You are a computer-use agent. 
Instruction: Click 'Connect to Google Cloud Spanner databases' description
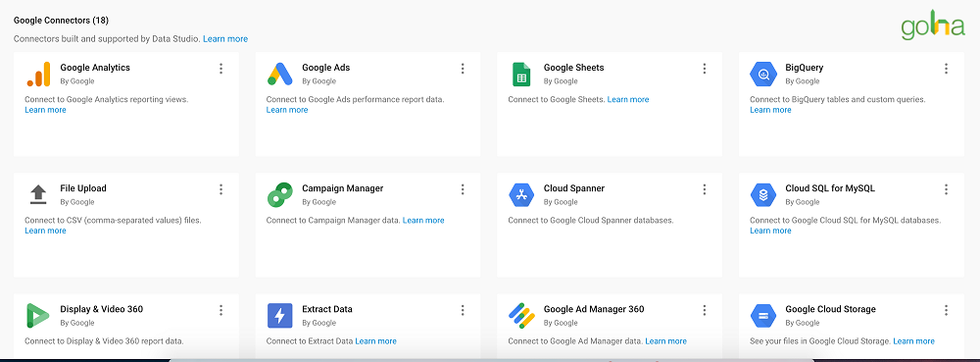tap(591, 220)
